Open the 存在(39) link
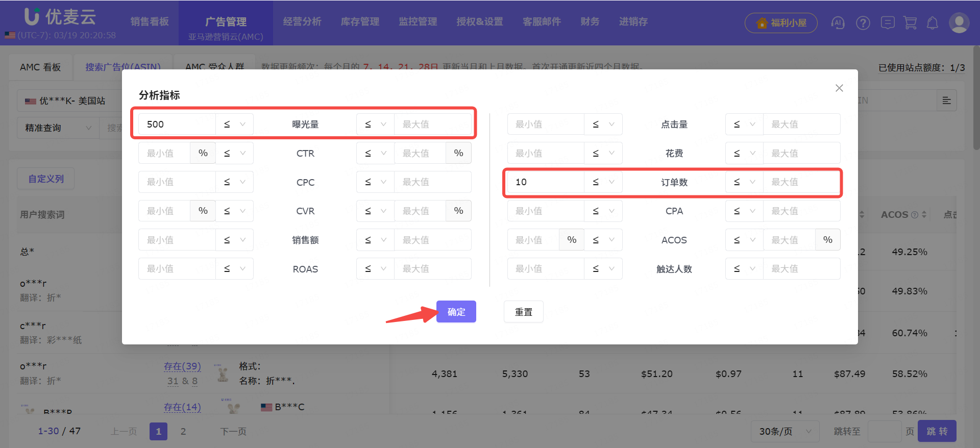Screen dimensions: 980x448 click(182, 366)
